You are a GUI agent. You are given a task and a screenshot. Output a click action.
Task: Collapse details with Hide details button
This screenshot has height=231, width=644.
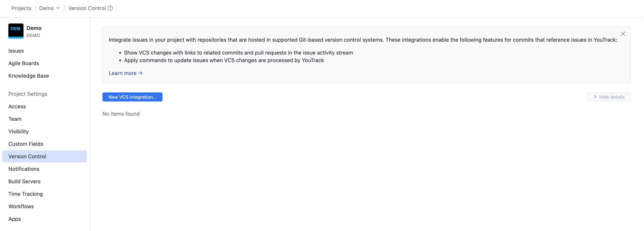point(608,97)
